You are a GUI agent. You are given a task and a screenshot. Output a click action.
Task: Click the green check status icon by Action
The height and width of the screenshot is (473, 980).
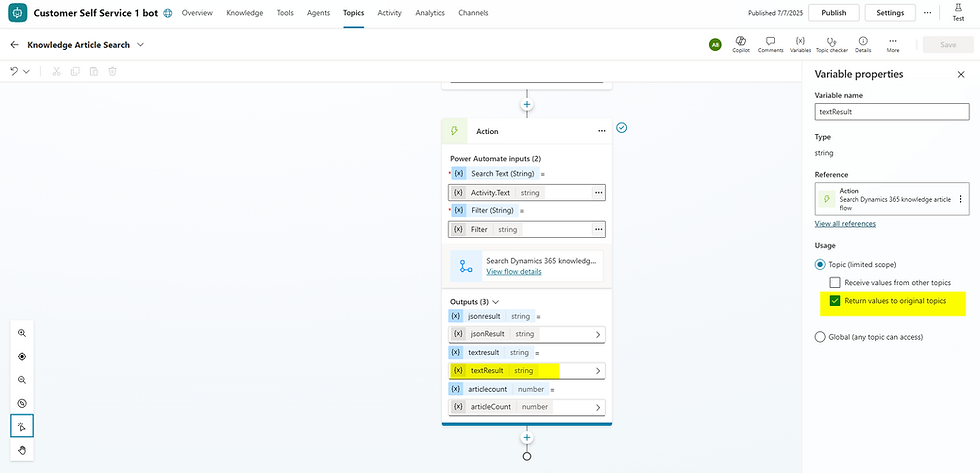click(622, 127)
